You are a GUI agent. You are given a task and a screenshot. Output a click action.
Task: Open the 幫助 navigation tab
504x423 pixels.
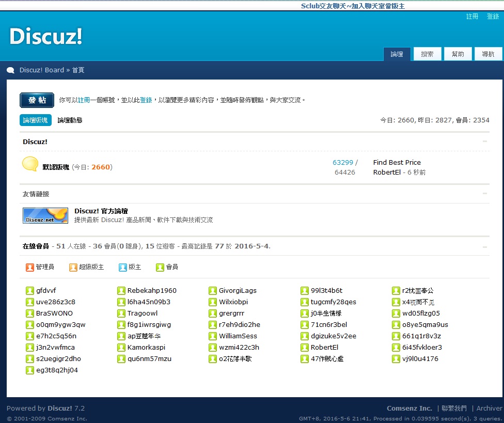(458, 54)
